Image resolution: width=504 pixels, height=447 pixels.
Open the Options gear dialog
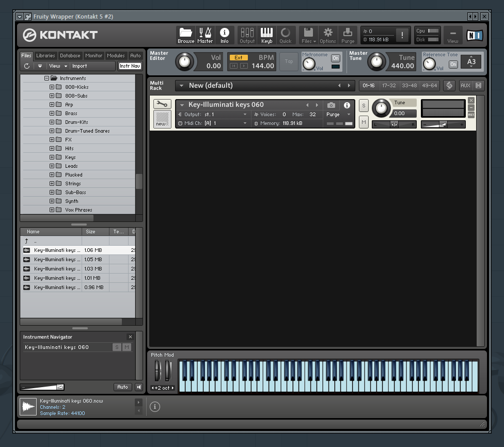pyautogui.click(x=328, y=35)
